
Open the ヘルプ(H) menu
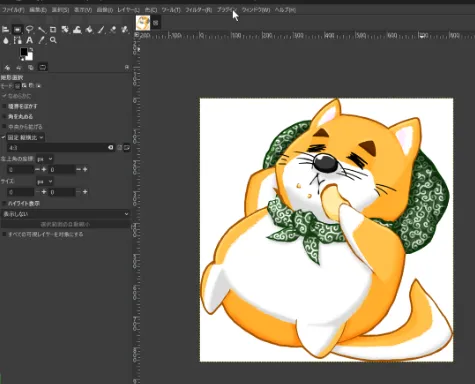(x=285, y=10)
